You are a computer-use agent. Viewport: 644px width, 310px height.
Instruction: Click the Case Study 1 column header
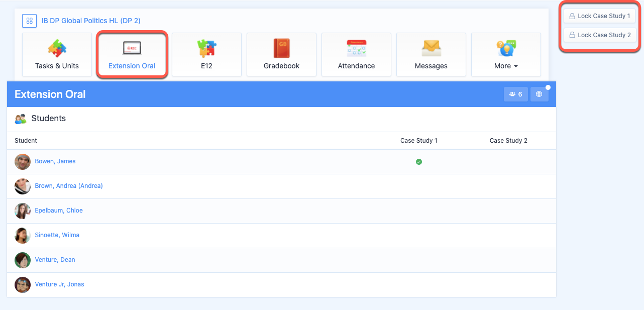tap(419, 141)
